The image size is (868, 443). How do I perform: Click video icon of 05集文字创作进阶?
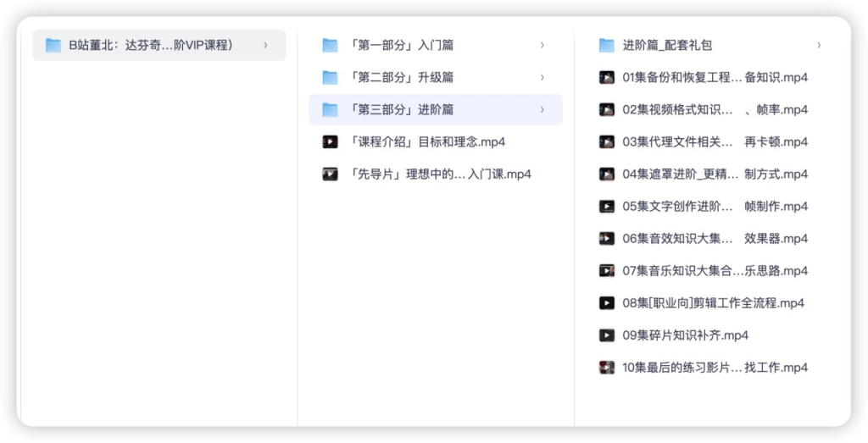(x=607, y=207)
